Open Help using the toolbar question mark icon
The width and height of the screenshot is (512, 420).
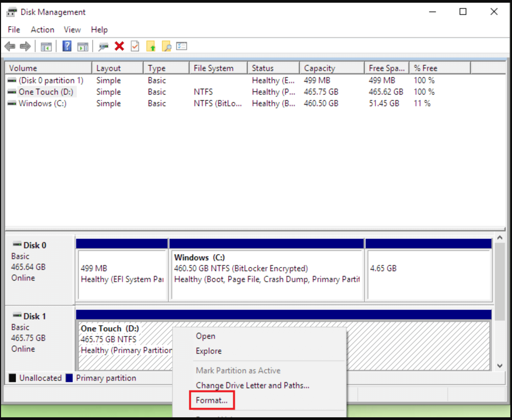click(67, 46)
